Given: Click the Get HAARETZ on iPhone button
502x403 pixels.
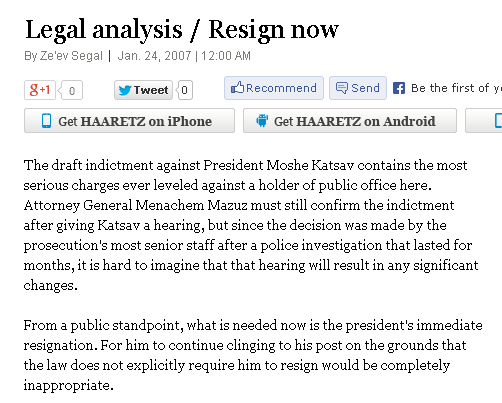Looking at the screenshot, I should 129,121.
